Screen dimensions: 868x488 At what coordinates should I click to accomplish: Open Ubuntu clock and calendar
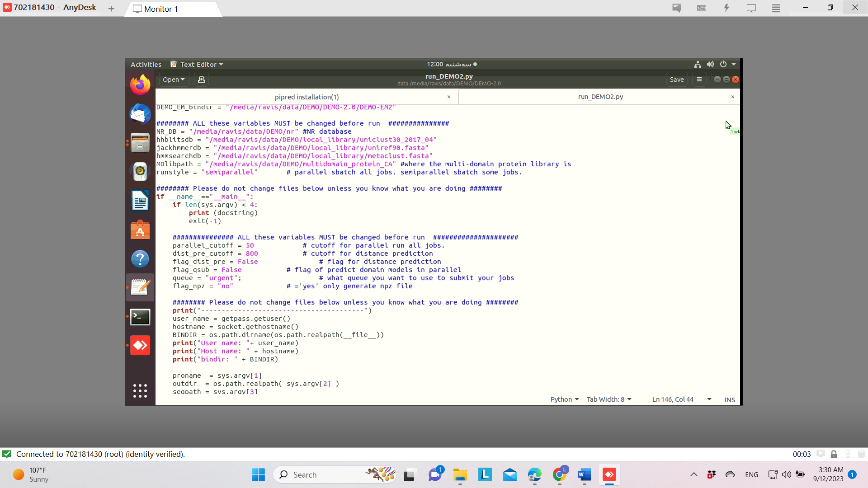pos(452,65)
